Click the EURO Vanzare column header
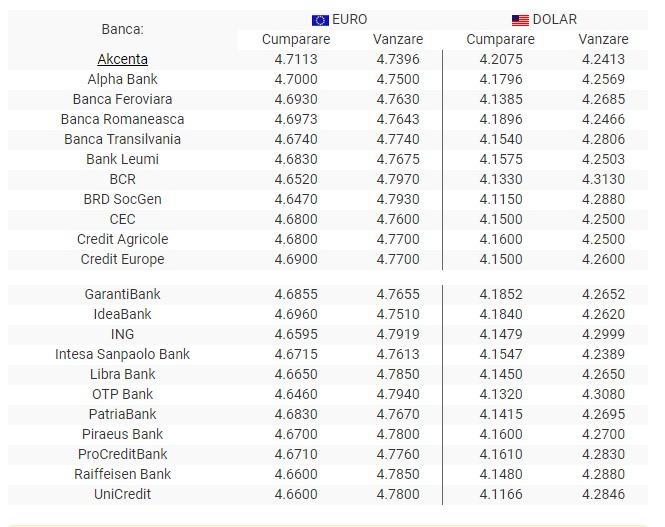Screen dimensions: 665x527 pyautogui.click(x=398, y=39)
